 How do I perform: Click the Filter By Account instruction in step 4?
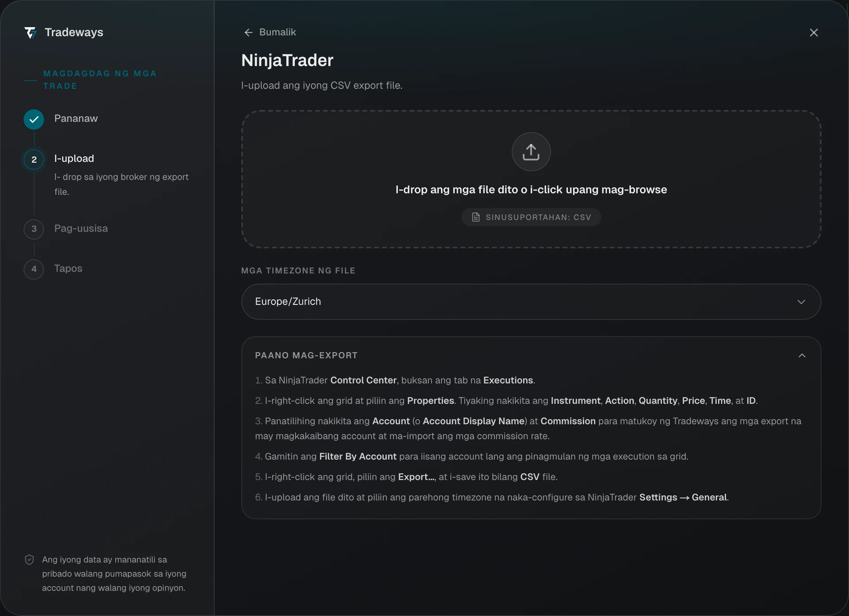358,456
